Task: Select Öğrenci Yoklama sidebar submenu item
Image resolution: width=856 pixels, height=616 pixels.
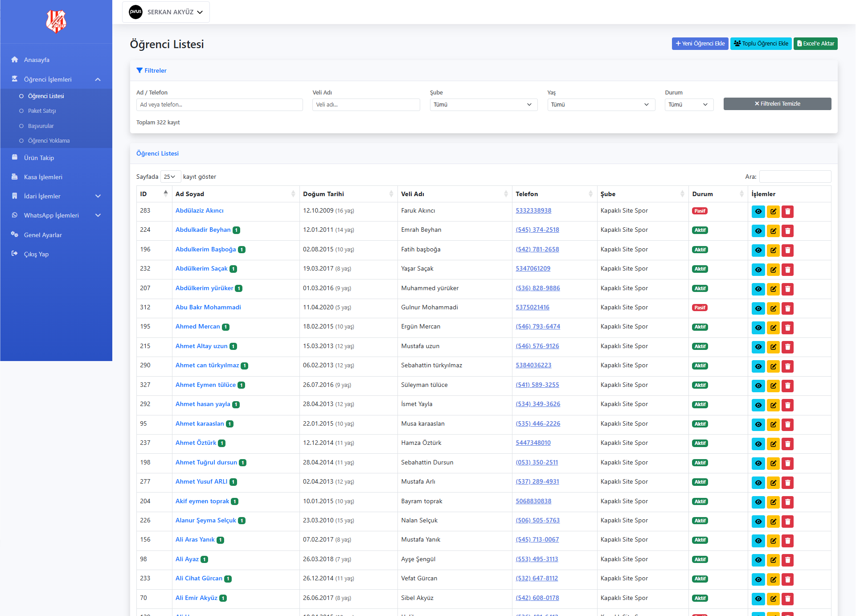Action: 49,141
